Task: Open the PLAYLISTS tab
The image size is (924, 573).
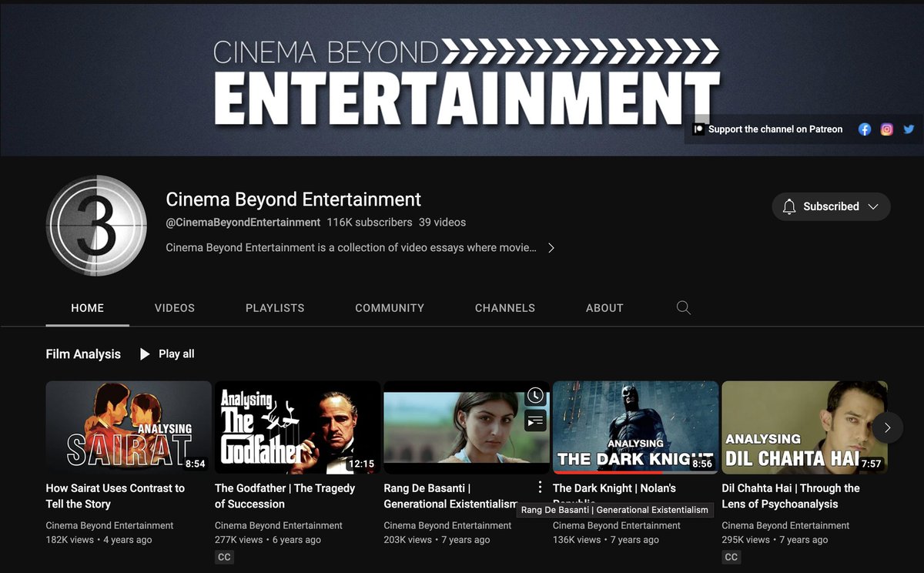Action: click(x=275, y=307)
